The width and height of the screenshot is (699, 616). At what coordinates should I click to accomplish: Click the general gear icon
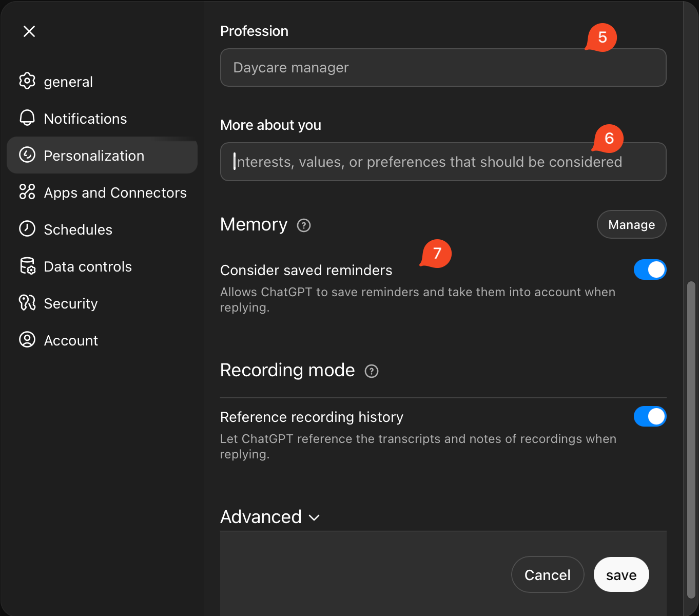[27, 81]
